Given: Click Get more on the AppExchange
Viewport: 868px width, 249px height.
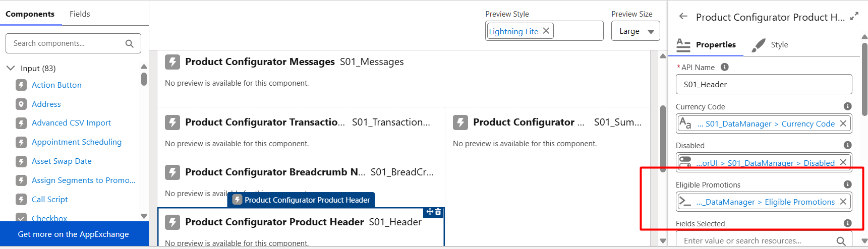Looking at the screenshot, I should coord(74,234).
